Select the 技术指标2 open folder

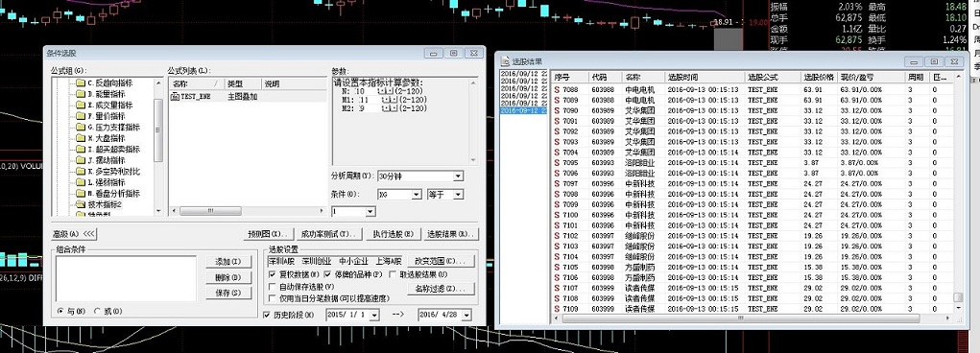80,204
